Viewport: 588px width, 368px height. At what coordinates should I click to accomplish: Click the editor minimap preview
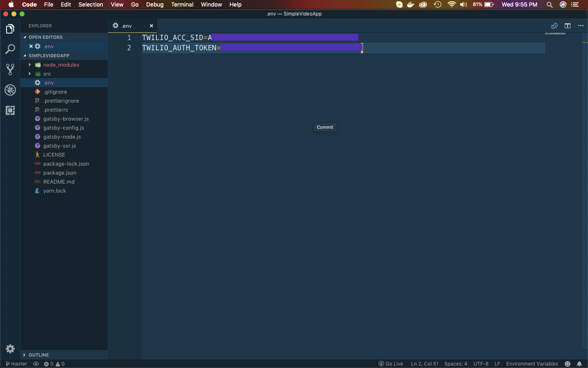pos(555,34)
